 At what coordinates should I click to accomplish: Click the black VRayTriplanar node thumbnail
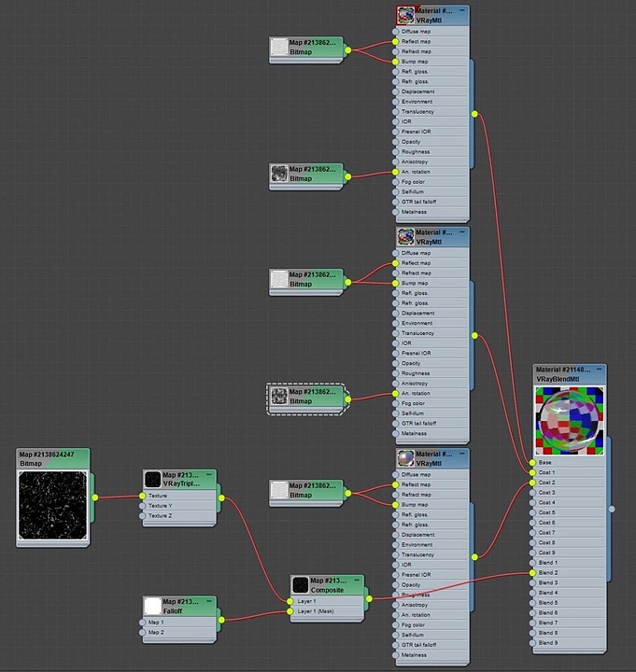[152, 479]
